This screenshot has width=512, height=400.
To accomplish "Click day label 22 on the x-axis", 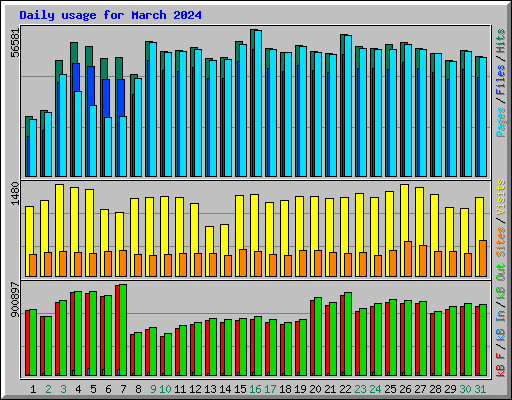I will click(345, 389).
